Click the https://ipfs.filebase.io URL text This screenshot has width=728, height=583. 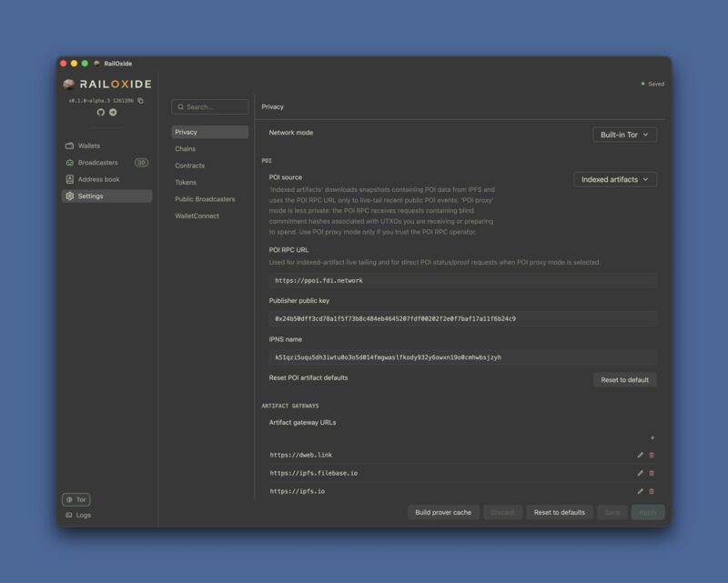click(314, 473)
